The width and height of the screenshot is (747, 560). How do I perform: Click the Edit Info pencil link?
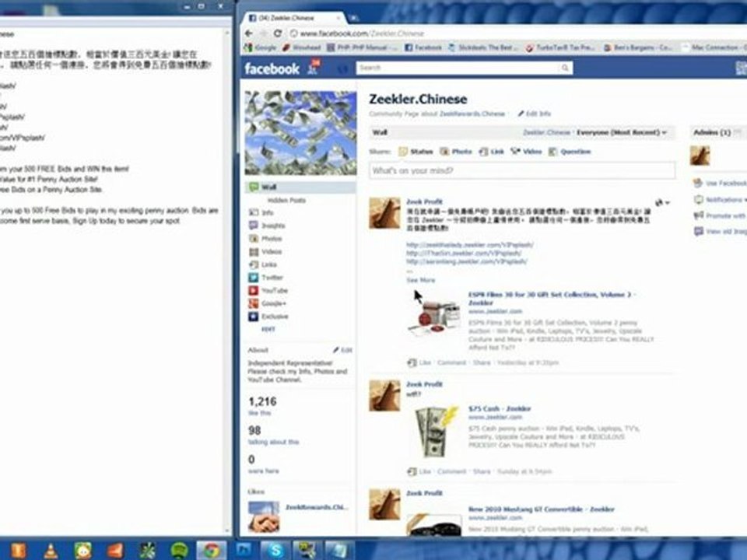point(535,114)
